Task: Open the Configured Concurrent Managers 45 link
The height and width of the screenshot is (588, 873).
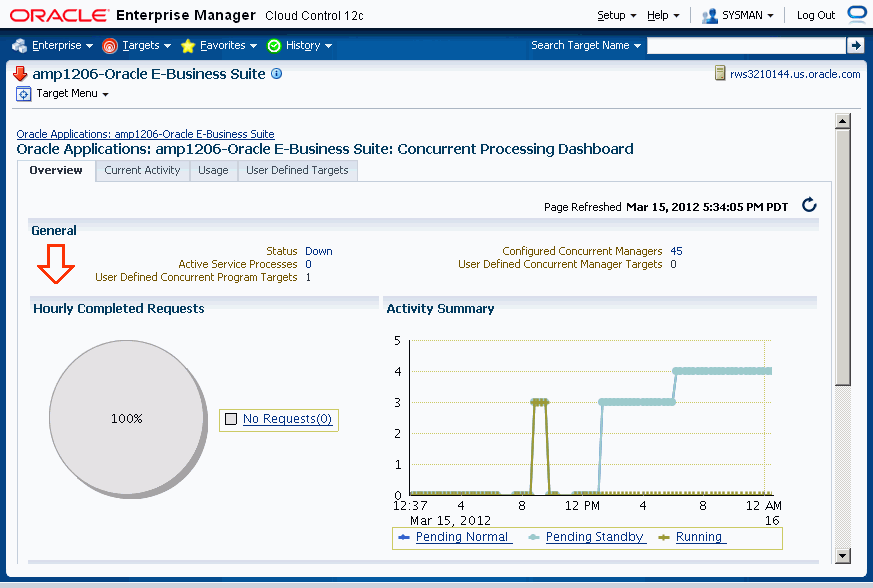Action: pos(676,251)
